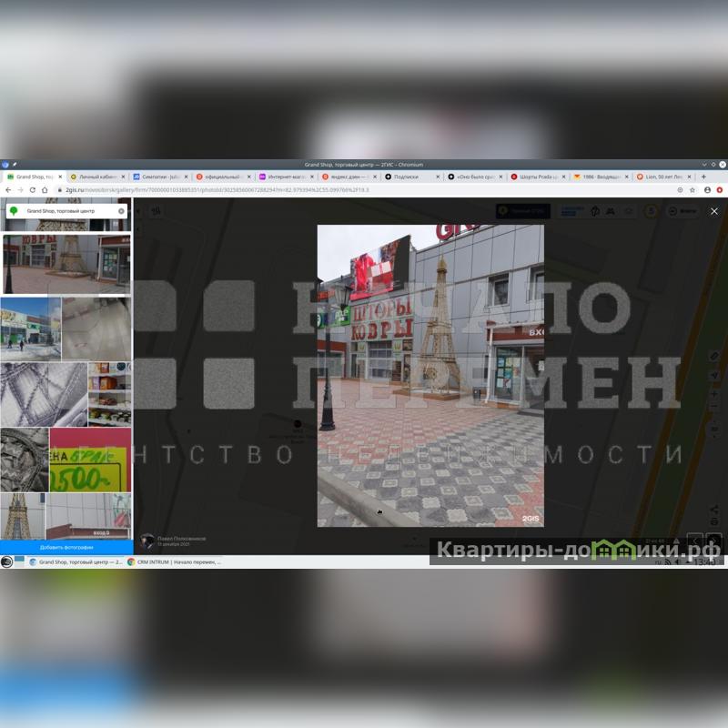The image size is (728, 728).
Task: Select the yellow price tag thumbnail
Action: 89,460
